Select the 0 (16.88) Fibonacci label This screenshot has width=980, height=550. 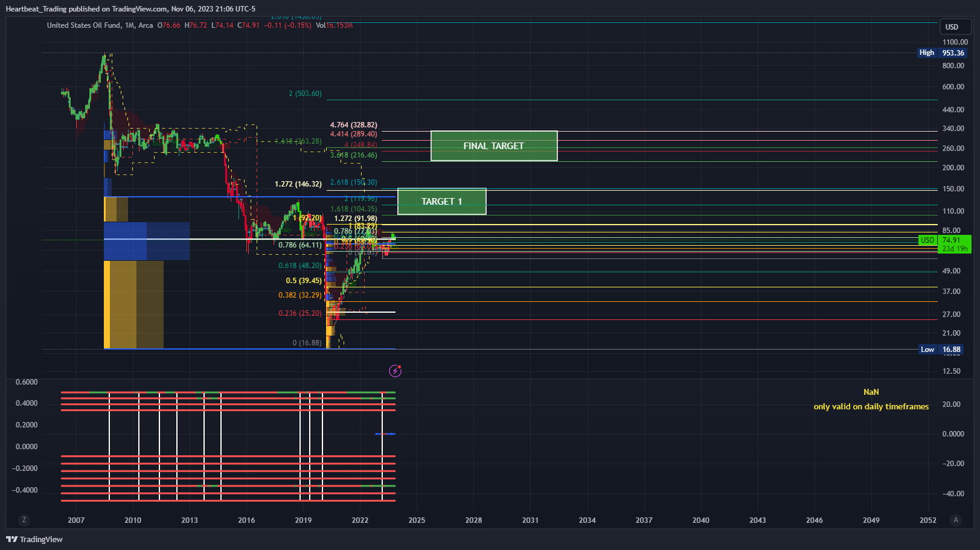click(307, 343)
